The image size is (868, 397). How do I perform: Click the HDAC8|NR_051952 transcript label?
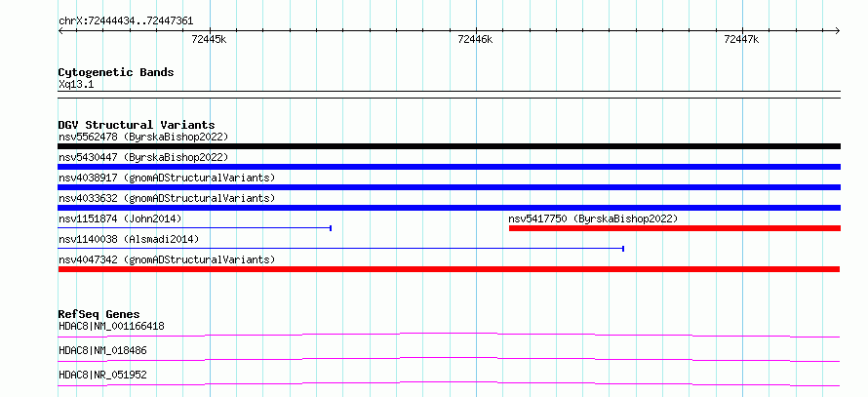103,375
